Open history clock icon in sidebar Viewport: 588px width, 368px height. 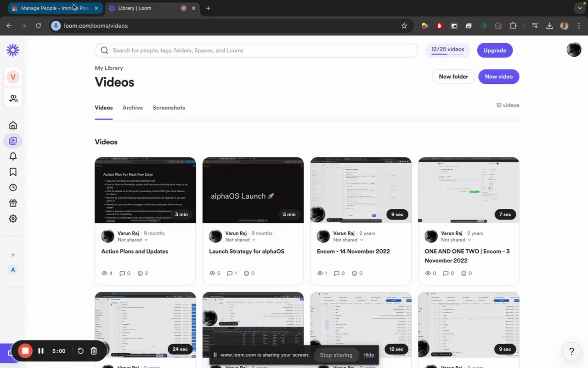(13, 188)
